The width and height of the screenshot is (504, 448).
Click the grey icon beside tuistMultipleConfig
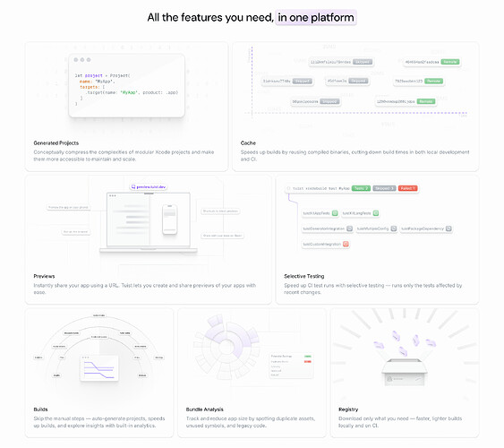click(x=393, y=228)
